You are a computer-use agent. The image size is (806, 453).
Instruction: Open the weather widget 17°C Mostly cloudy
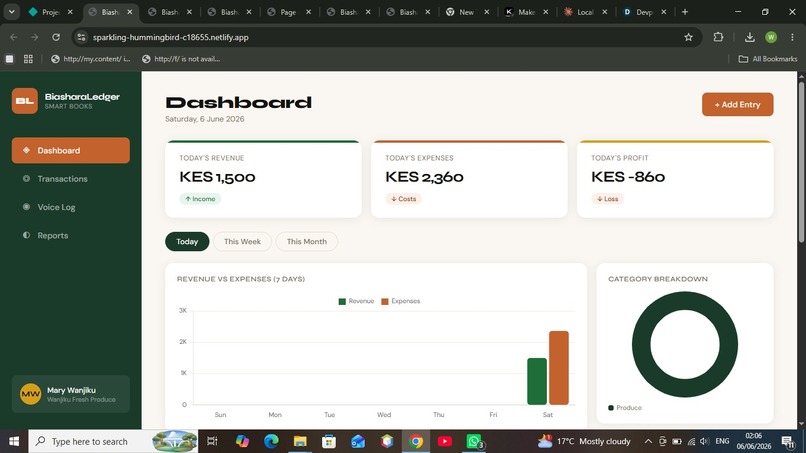coord(584,441)
